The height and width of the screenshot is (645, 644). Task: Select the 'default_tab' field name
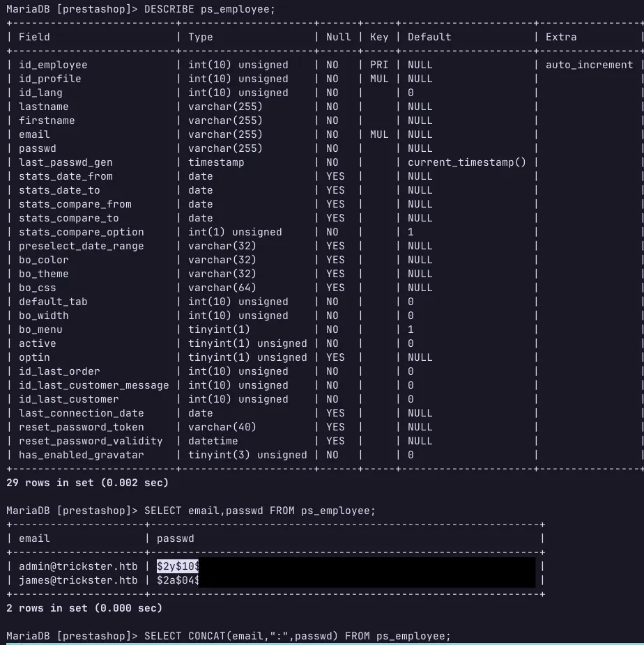[53, 302]
